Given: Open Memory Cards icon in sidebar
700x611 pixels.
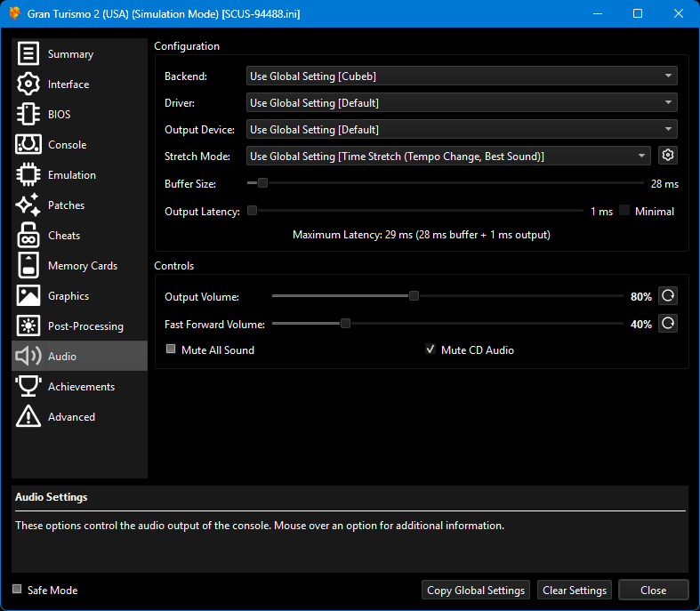Looking at the screenshot, I should tap(28, 266).
